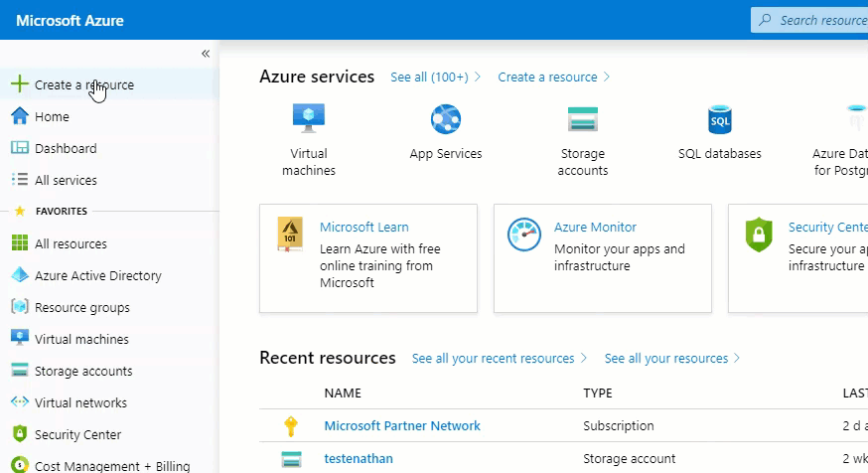Click the green plus Create a resource icon
This screenshot has height=473, width=868.
20,84
